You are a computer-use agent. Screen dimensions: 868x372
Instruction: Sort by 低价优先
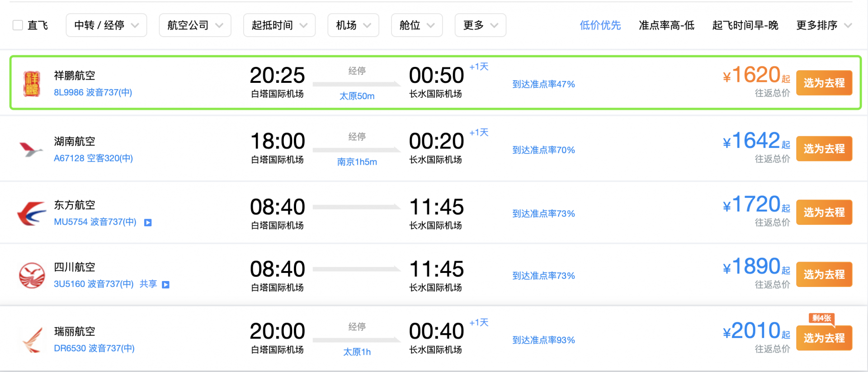pyautogui.click(x=600, y=25)
